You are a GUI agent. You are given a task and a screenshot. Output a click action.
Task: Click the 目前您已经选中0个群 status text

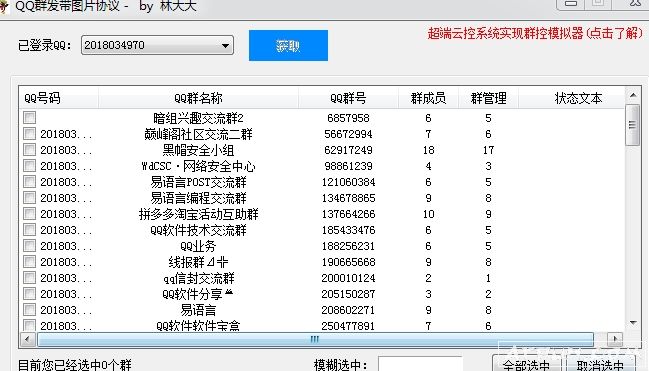coord(75,365)
